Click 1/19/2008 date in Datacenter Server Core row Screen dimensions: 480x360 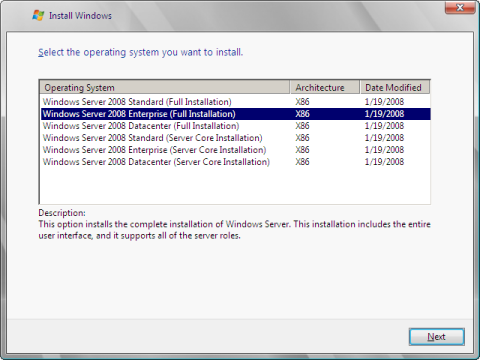click(384, 162)
